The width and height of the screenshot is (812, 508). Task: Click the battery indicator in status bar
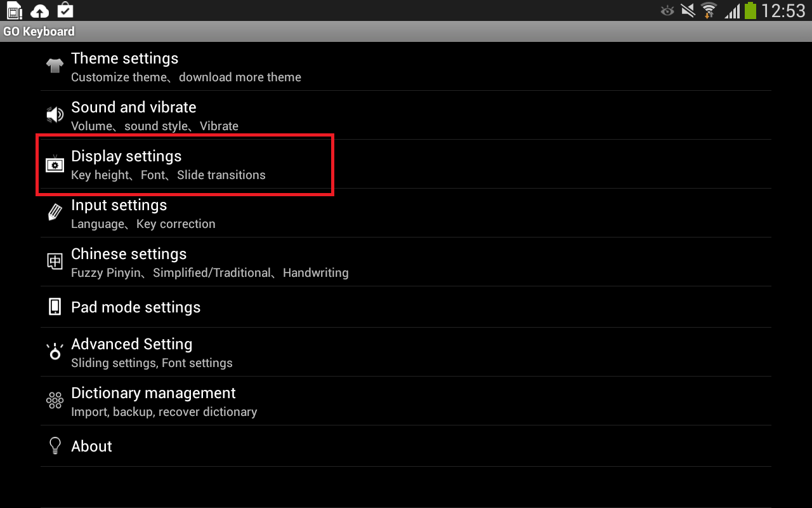(753, 10)
